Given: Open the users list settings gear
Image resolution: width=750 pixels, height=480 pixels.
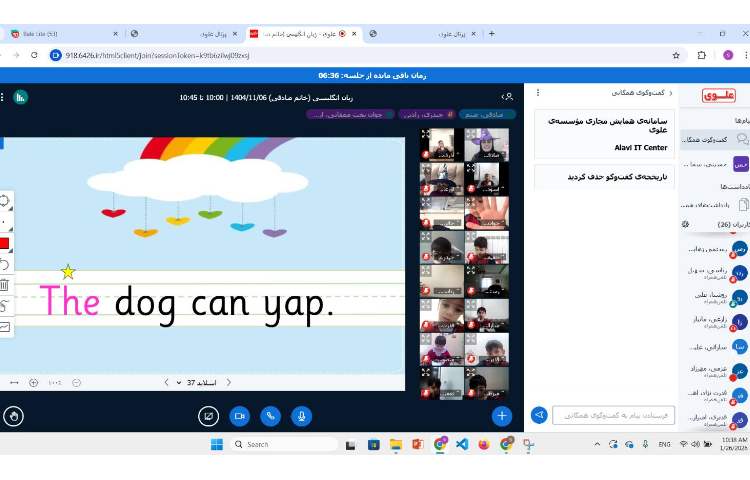Looking at the screenshot, I should pos(685,224).
